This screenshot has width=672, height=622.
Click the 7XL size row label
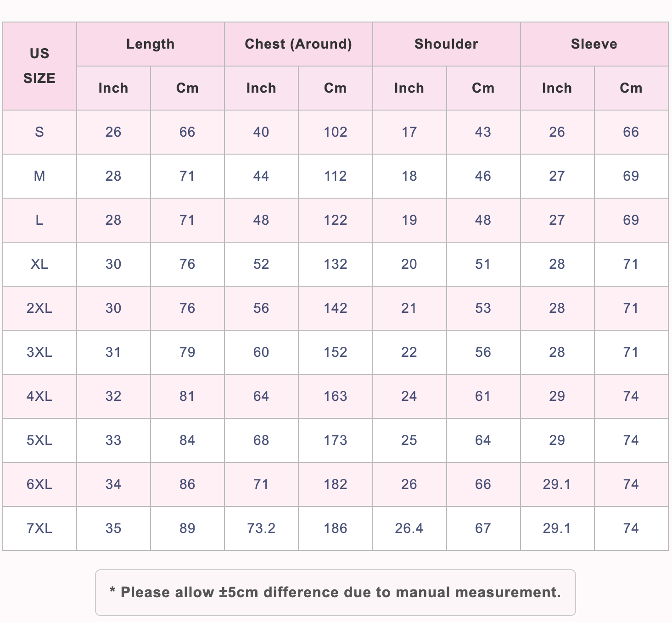pyautogui.click(x=39, y=528)
